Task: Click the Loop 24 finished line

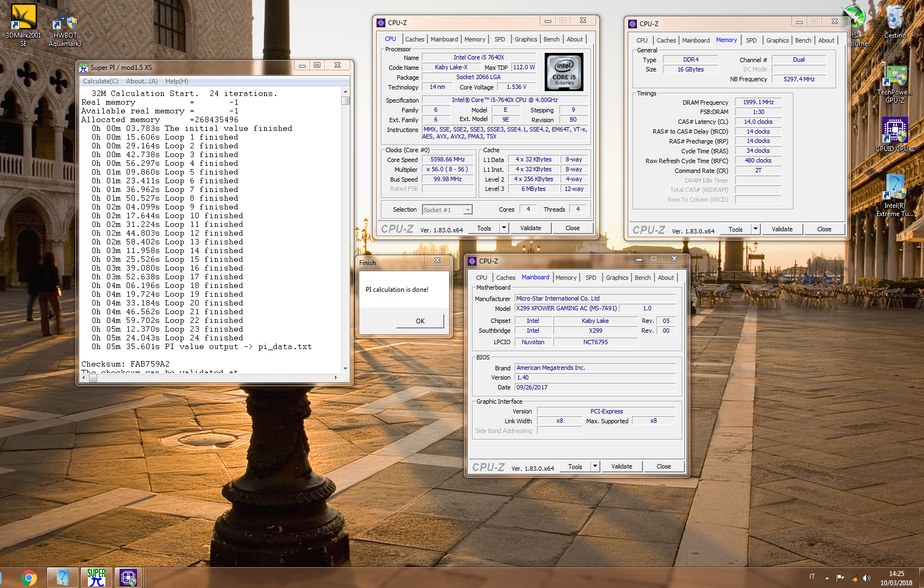Action: 167,338
